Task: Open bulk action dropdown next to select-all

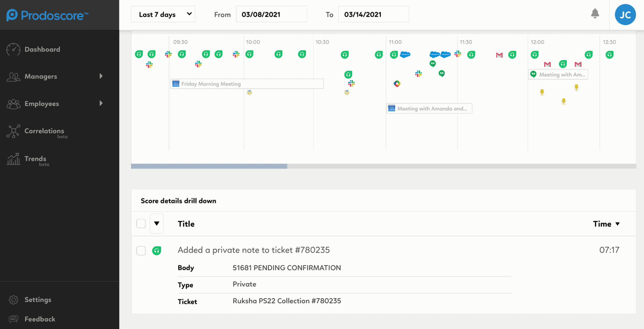Action: (x=157, y=223)
